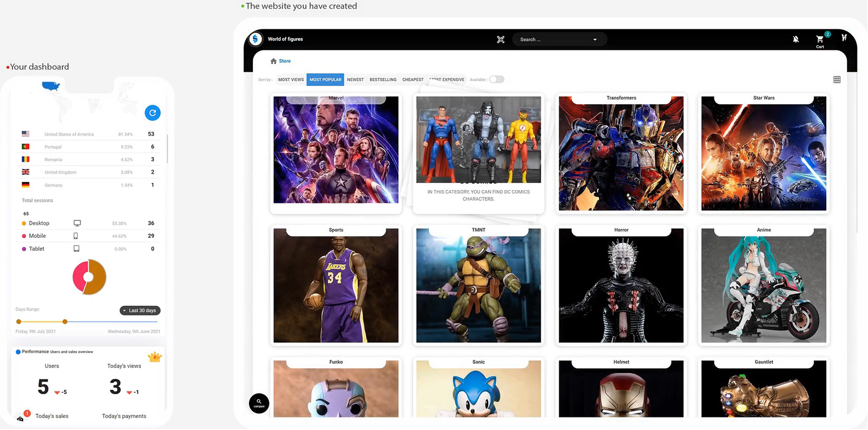
Task: Click the gold crown icon in Performance card
Action: [155, 357]
